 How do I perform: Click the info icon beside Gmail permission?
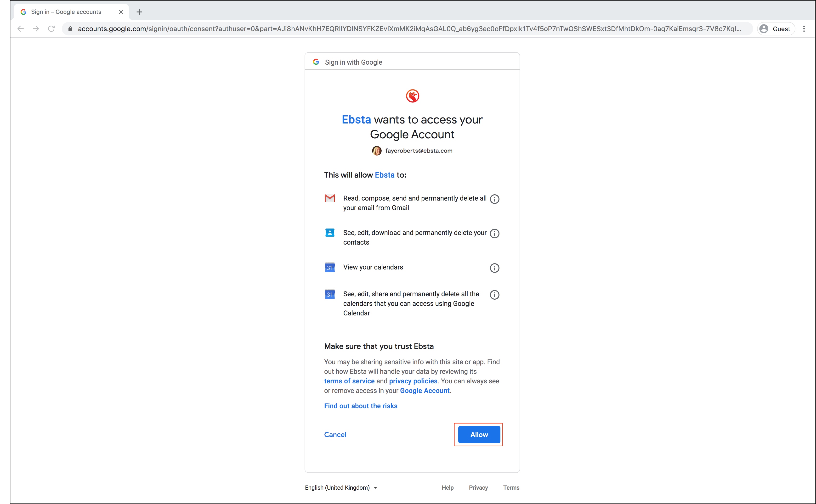pos(494,199)
